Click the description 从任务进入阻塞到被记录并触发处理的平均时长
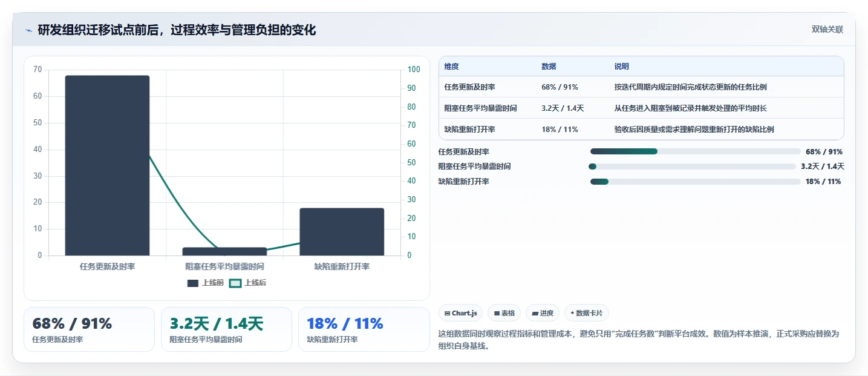Image resolution: width=868 pixels, height=376 pixels. tap(690, 108)
